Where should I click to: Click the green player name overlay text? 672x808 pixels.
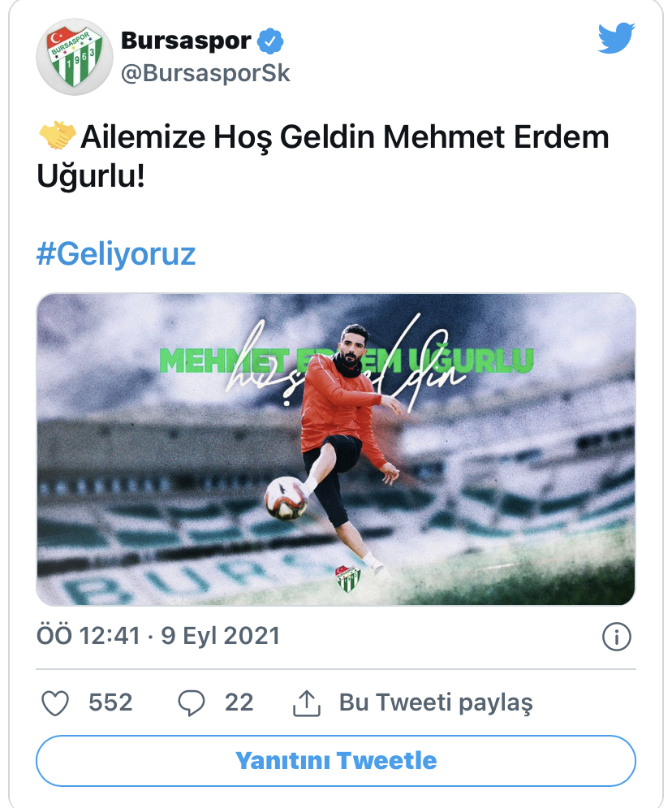click(x=346, y=361)
